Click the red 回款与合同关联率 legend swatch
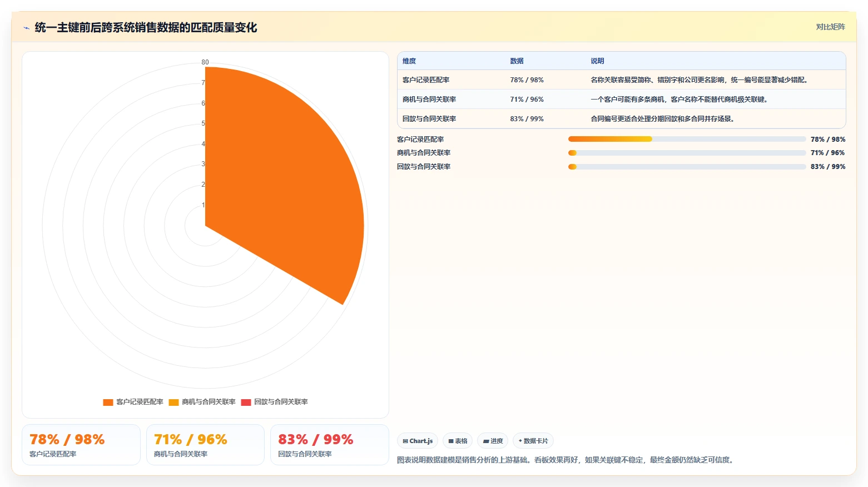868x487 pixels. [246, 402]
